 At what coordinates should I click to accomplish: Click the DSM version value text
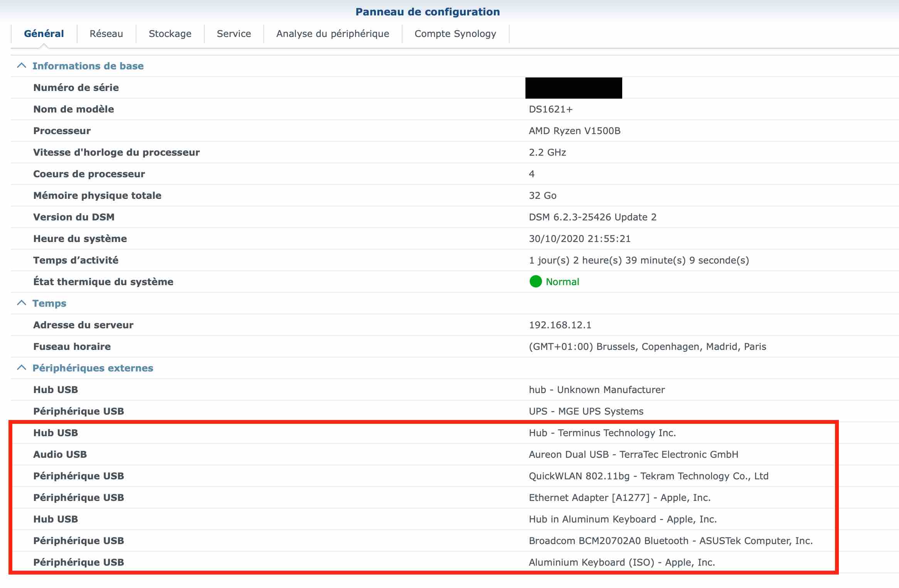click(x=592, y=217)
